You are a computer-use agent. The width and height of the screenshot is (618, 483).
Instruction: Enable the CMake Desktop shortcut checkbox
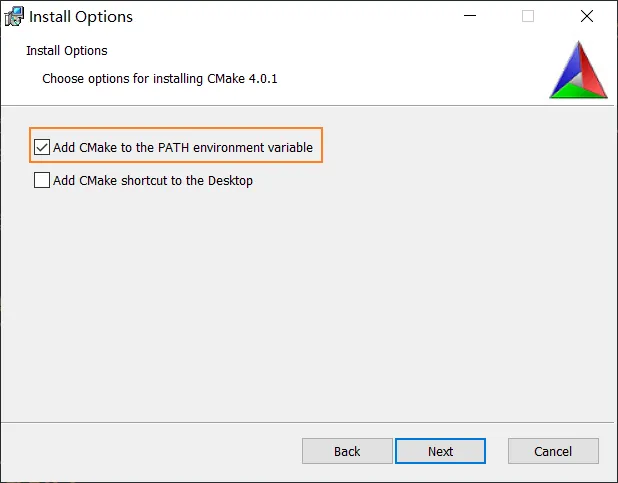[42, 180]
